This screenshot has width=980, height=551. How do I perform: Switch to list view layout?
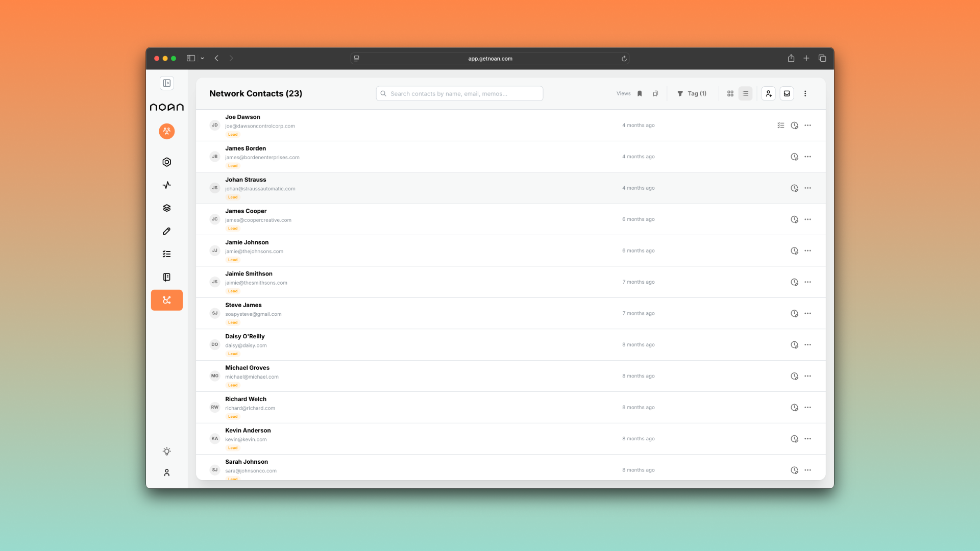point(745,93)
